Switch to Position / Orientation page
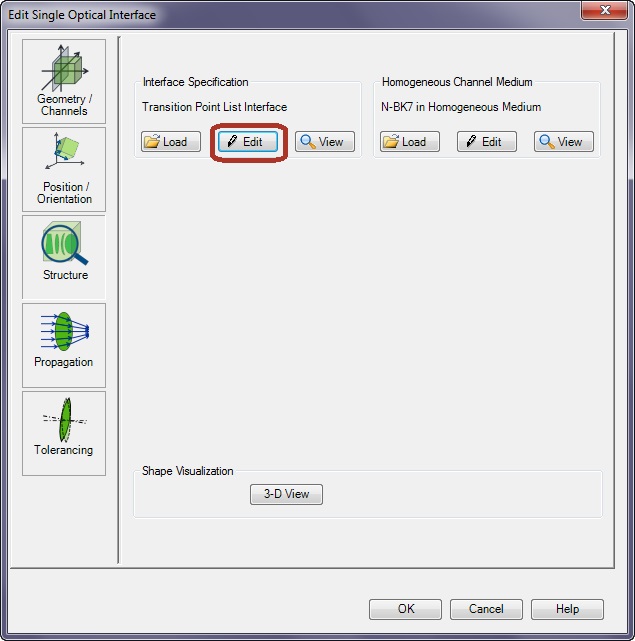The height and width of the screenshot is (641, 635). 64,169
